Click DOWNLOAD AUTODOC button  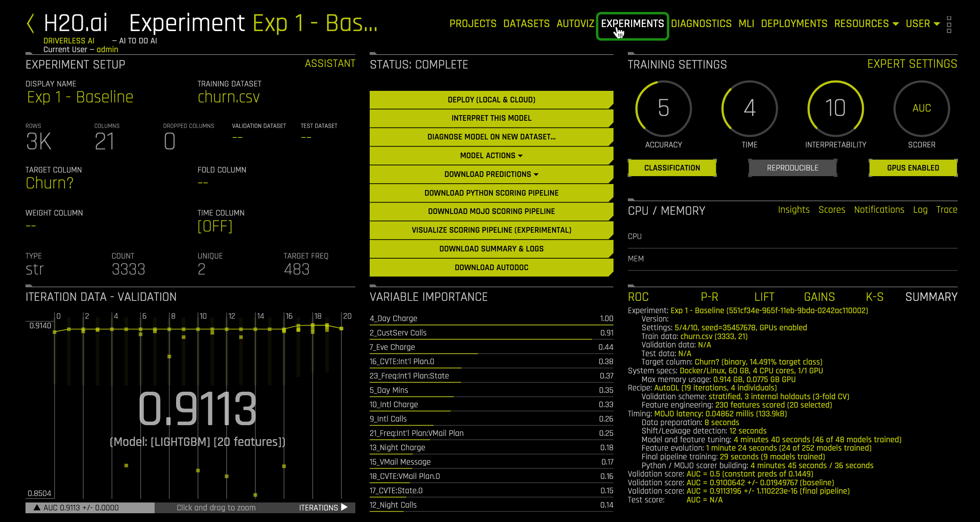[x=491, y=267]
